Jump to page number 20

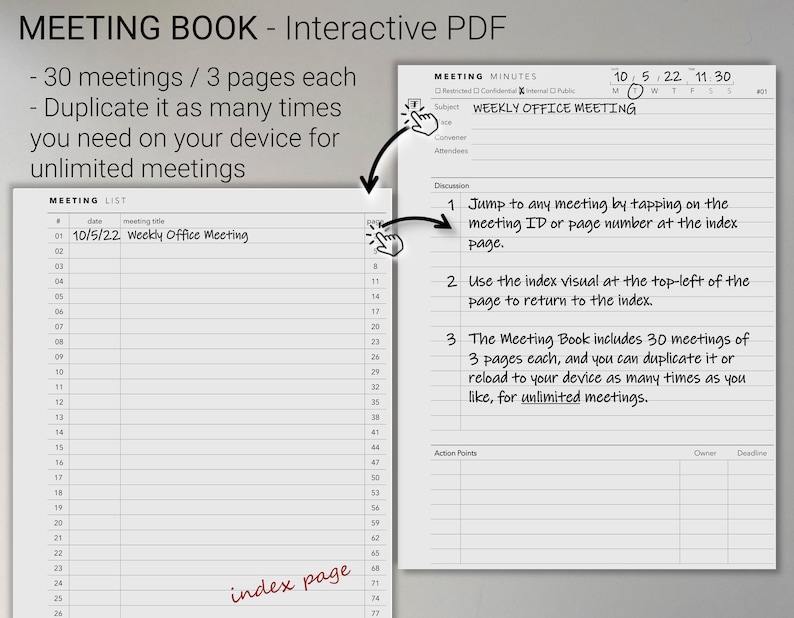[x=375, y=327]
